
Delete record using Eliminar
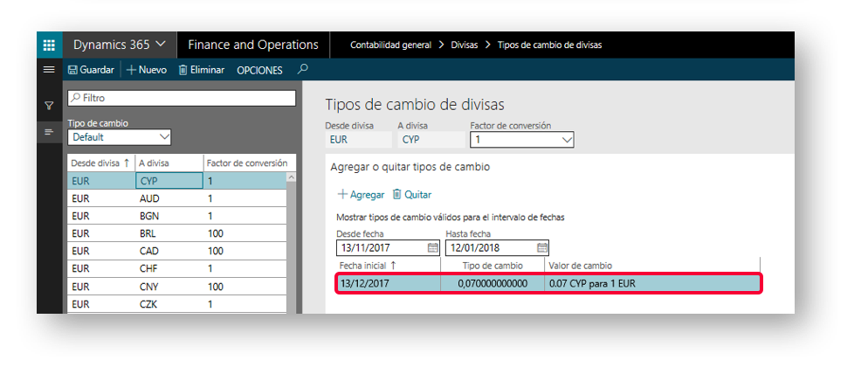point(202,70)
